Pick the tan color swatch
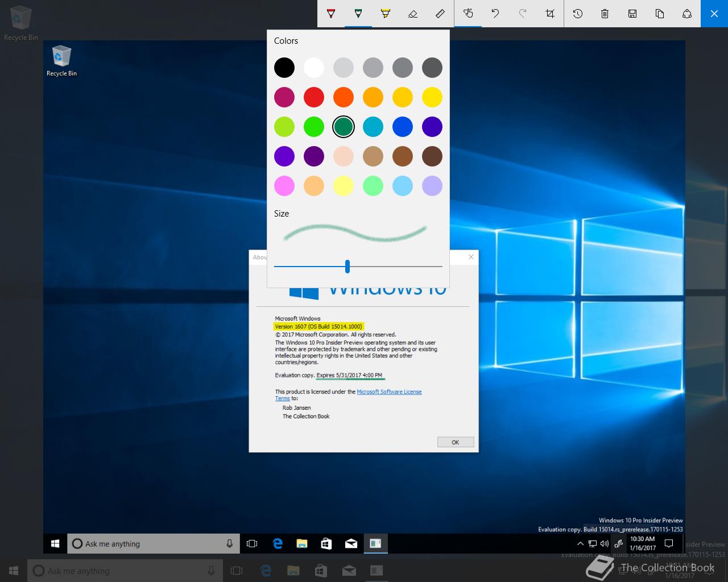Screen dimensions: 728x582 [x=373, y=156]
